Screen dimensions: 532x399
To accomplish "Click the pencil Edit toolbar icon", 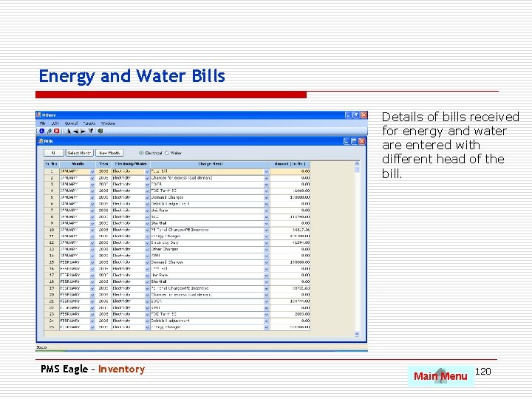I will [x=50, y=131].
